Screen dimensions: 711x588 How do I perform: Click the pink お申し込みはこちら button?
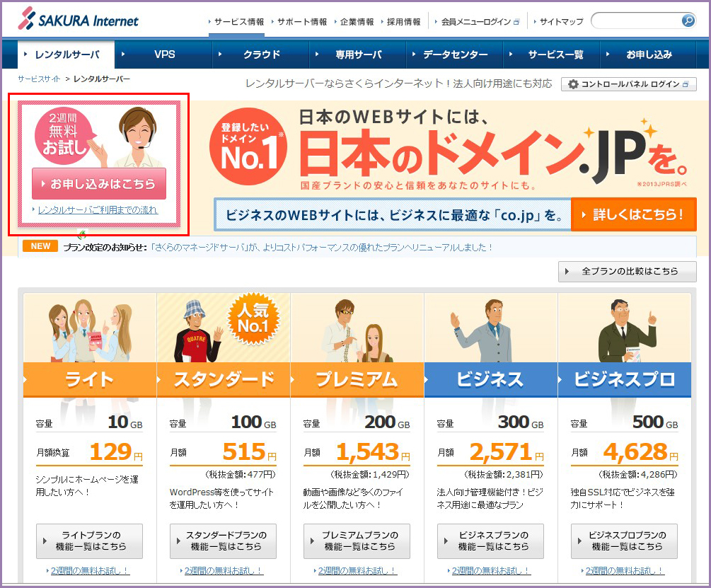point(99,183)
